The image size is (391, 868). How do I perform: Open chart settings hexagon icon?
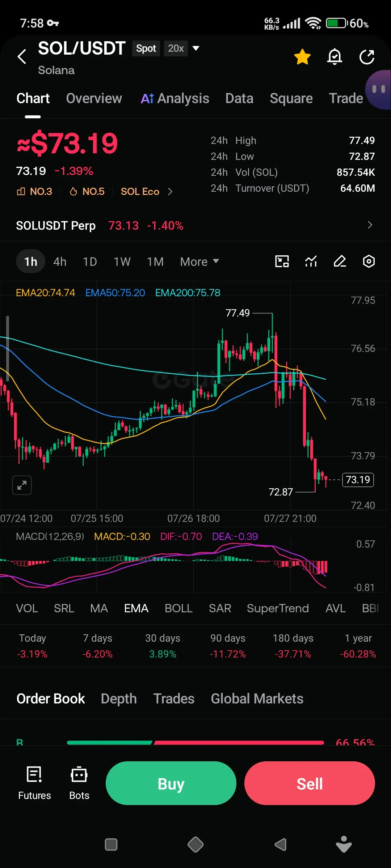(x=369, y=261)
